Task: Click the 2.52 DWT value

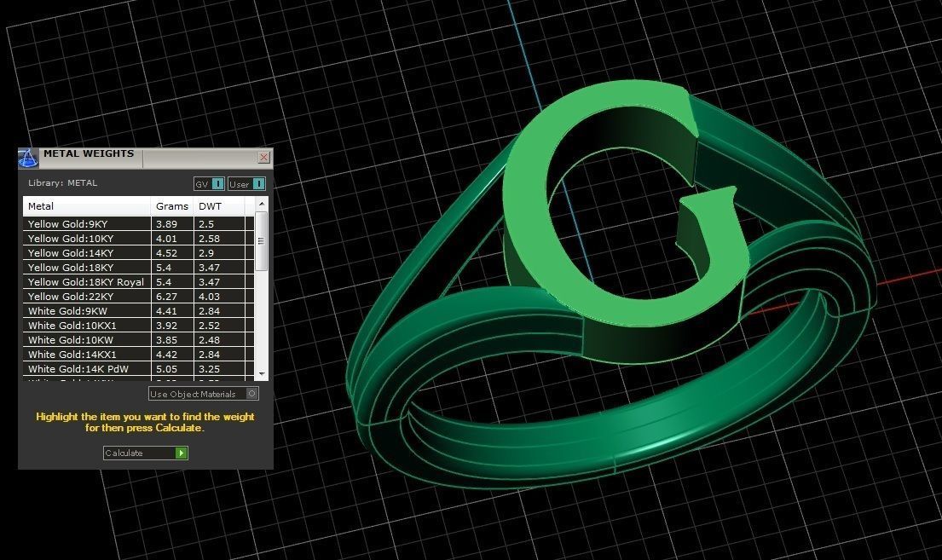Action: [x=209, y=325]
